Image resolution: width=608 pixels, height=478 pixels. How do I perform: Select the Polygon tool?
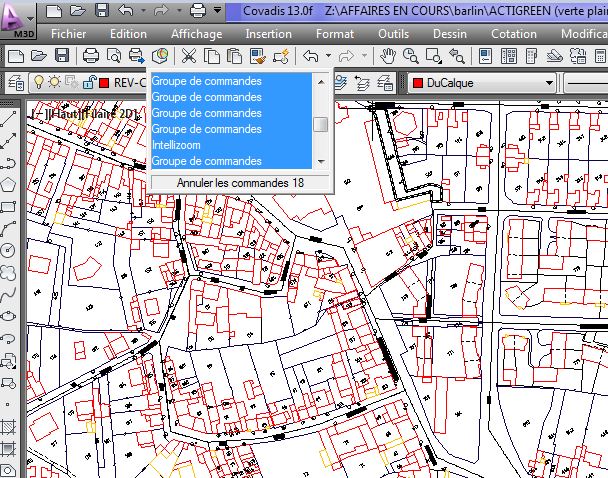tap(9, 185)
